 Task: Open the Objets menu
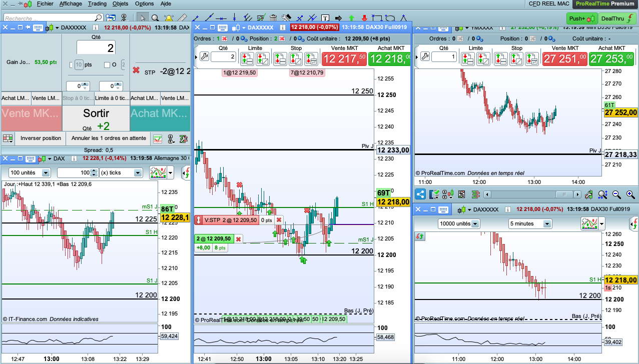tap(121, 3)
